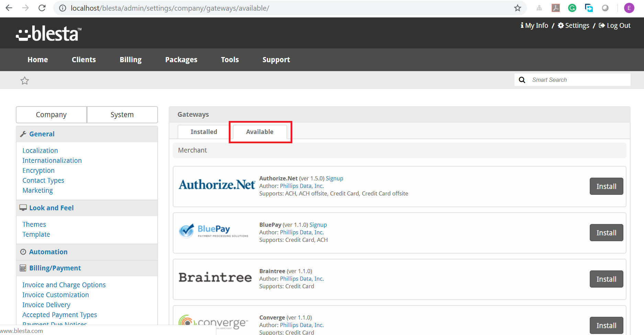The image size is (644, 335).
Task: Open the Grammarly extension icon
Action: (x=572, y=8)
